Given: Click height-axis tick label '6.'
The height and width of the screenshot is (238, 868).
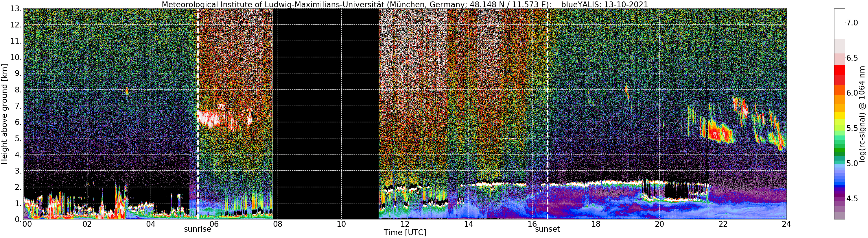Looking at the screenshot, I should tap(18, 122).
